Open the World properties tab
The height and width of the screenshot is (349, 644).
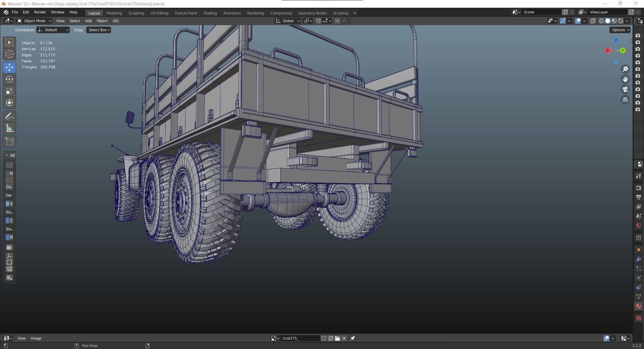[x=639, y=226]
